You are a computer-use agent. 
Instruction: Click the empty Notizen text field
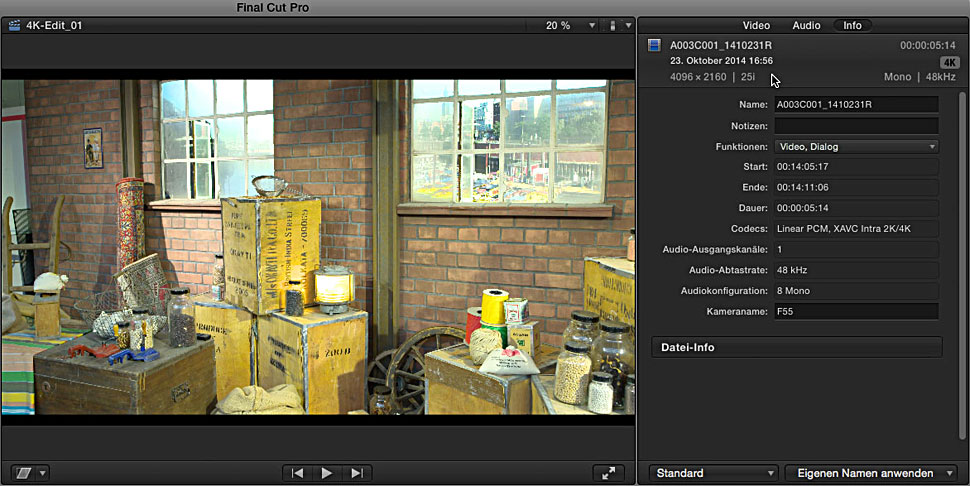(x=856, y=126)
